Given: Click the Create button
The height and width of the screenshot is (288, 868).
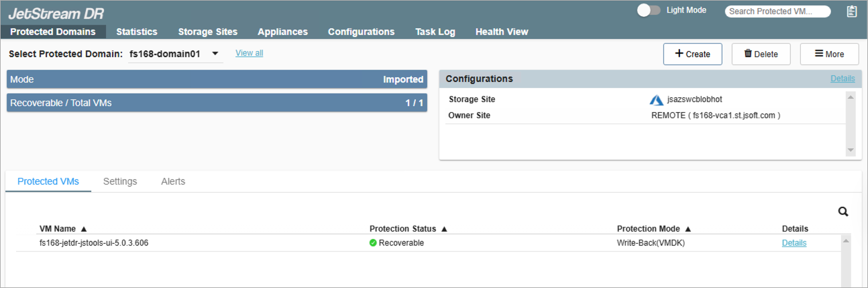Looking at the screenshot, I should (692, 54).
